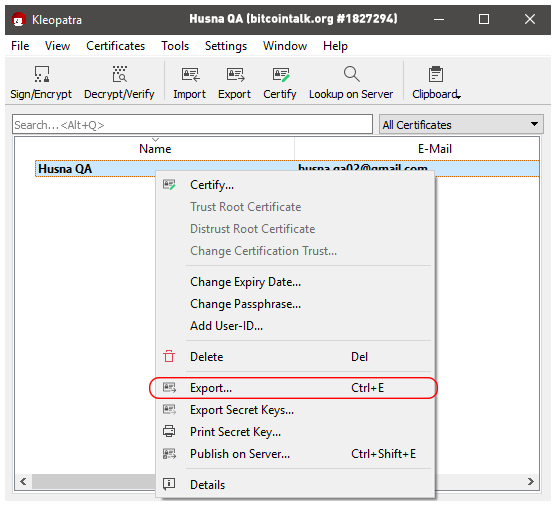Choose Export Secret Keys... entry
557x507 pixels.
[295, 410]
